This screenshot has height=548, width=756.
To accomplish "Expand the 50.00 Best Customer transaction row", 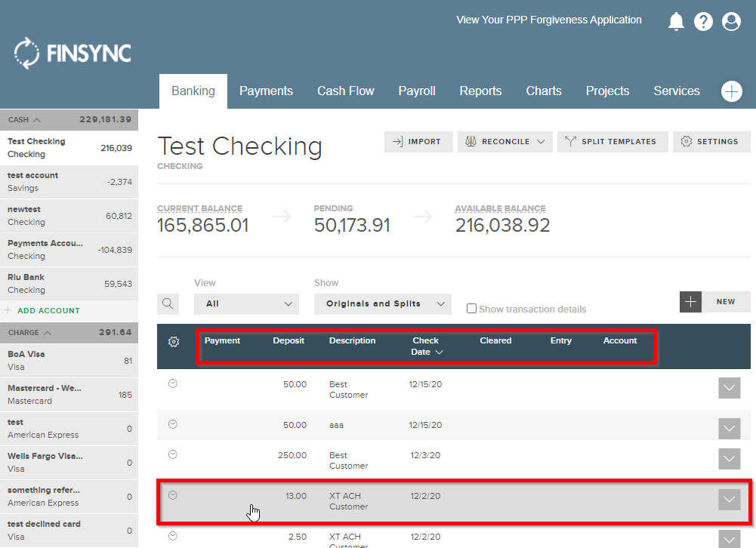I will 729,388.
